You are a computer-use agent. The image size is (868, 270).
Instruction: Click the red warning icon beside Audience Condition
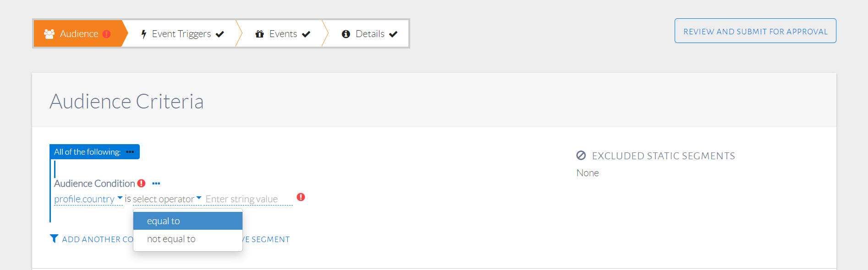coord(142,184)
